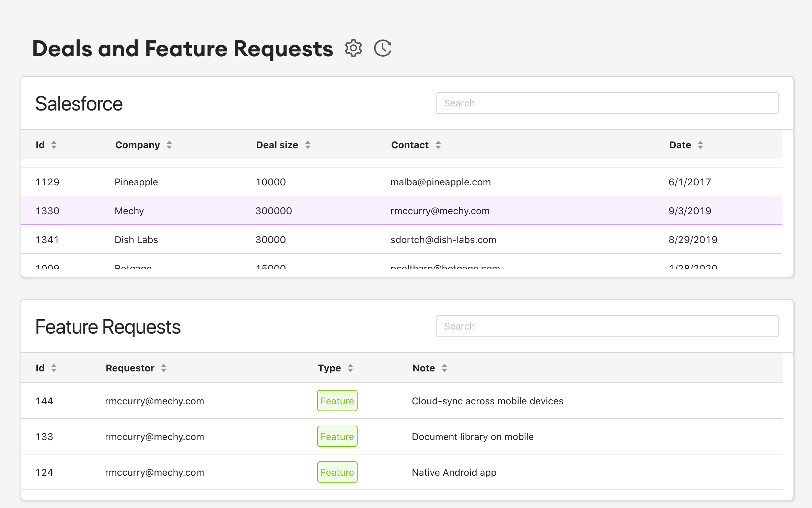Click Feature tag in row 133

337,436
